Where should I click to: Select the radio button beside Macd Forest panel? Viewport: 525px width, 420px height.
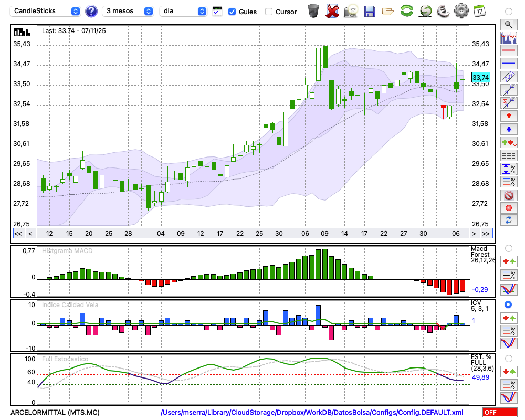508,248
